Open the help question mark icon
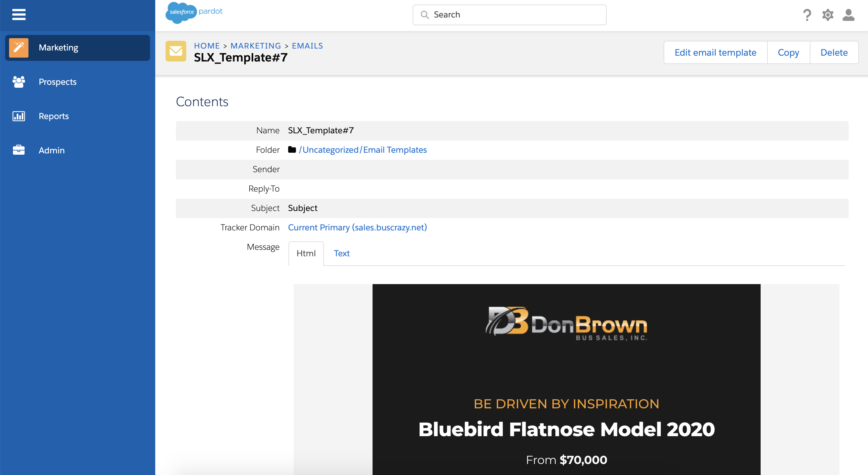The image size is (868, 475). coord(807,15)
